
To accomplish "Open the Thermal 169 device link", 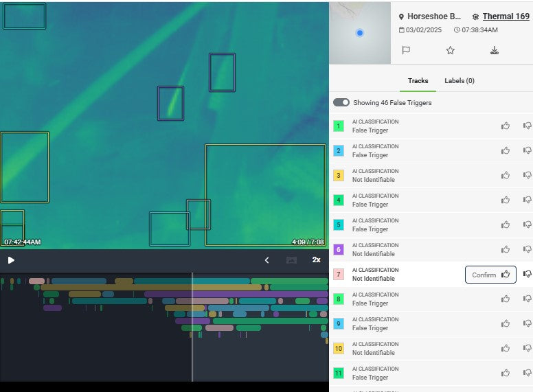I will (506, 16).
